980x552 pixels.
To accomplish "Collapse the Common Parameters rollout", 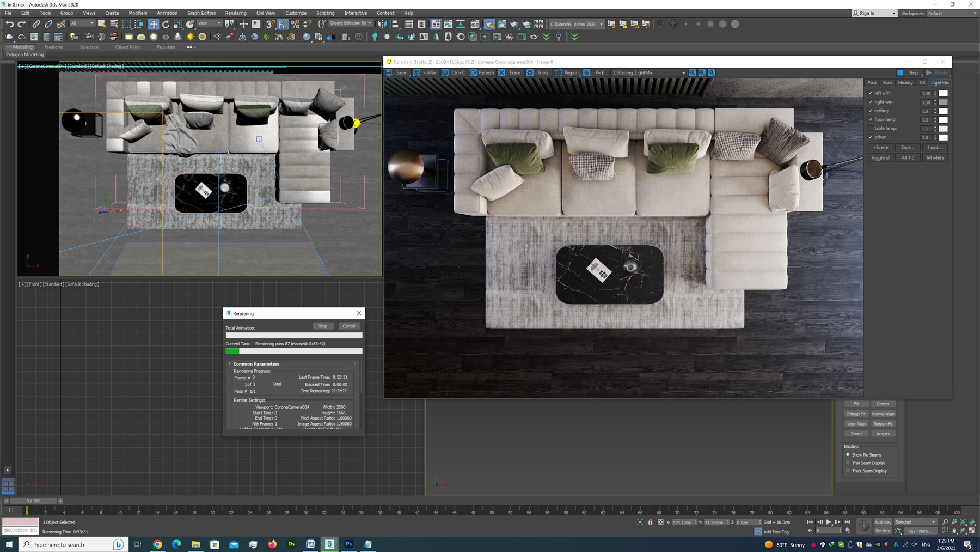I will coord(230,363).
